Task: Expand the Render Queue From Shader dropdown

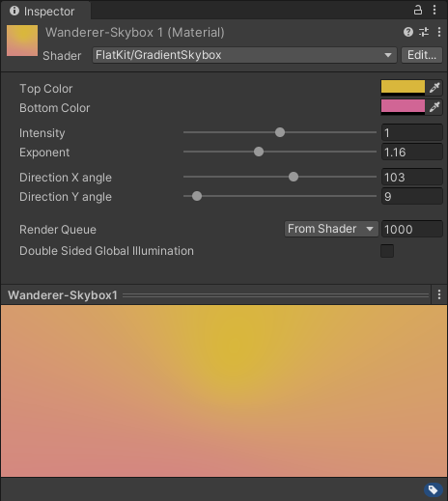Action: pyautogui.click(x=331, y=229)
